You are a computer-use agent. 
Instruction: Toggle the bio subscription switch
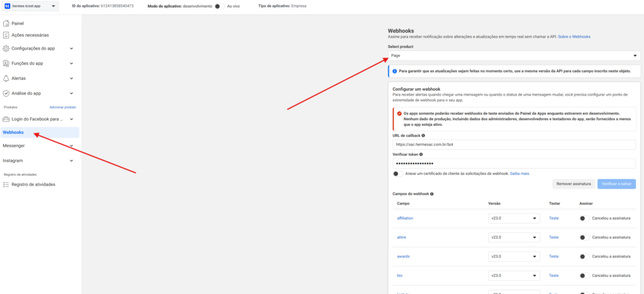point(584,276)
